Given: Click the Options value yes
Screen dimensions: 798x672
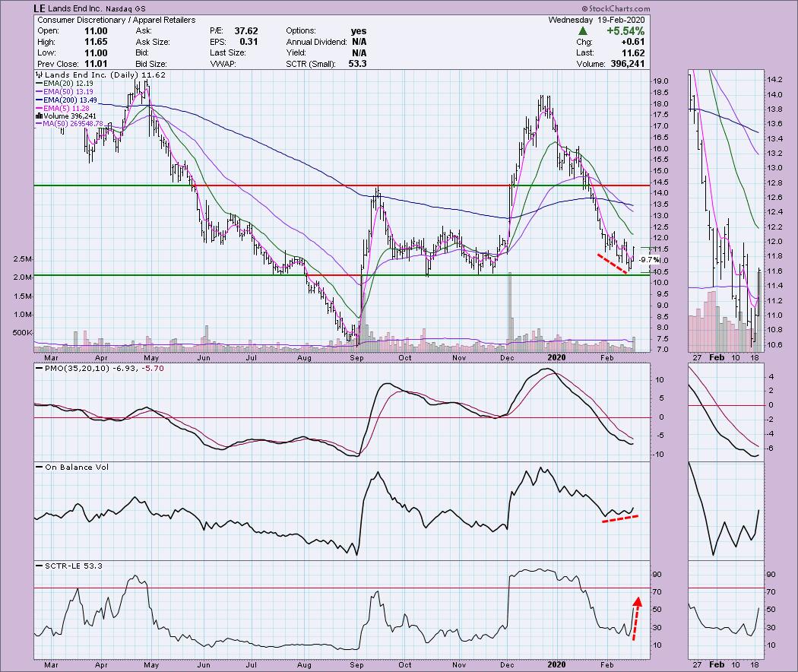Looking at the screenshot, I should coord(359,31).
